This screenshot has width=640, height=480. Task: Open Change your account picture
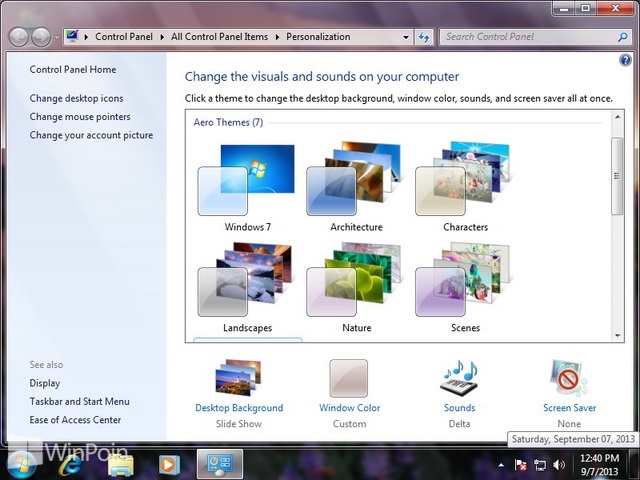pyautogui.click(x=91, y=135)
